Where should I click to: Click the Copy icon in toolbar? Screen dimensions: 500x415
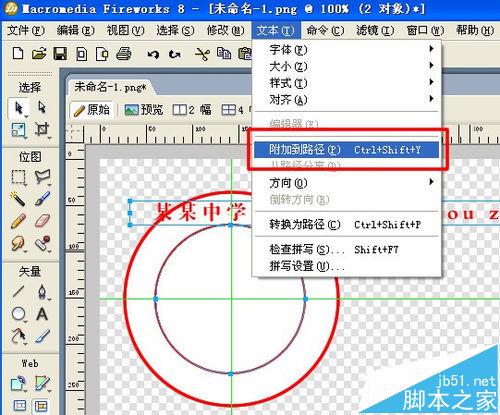tap(224, 53)
